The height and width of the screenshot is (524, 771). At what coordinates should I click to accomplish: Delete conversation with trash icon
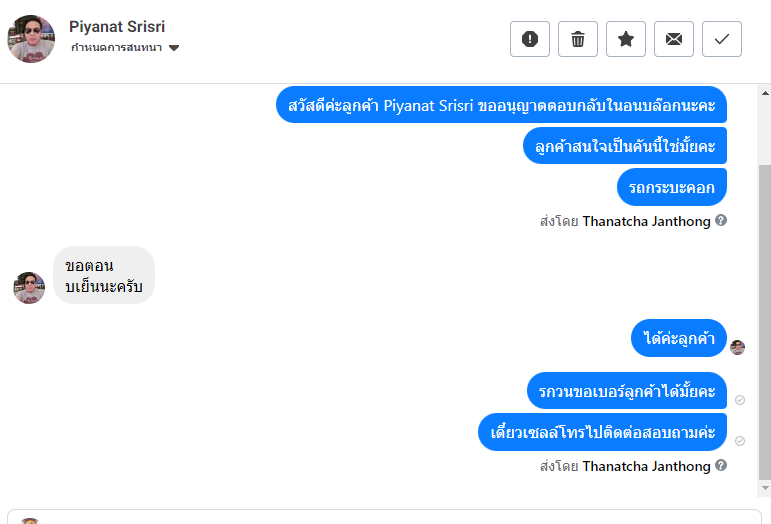(578, 39)
